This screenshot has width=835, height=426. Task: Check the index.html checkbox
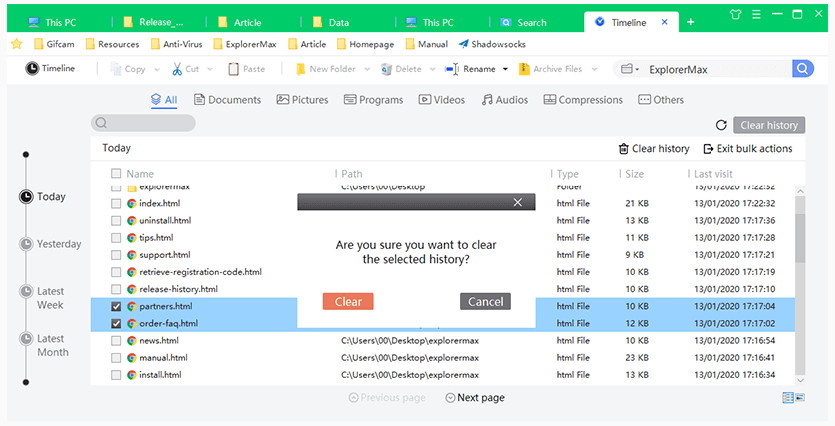click(x=116, y=203)
